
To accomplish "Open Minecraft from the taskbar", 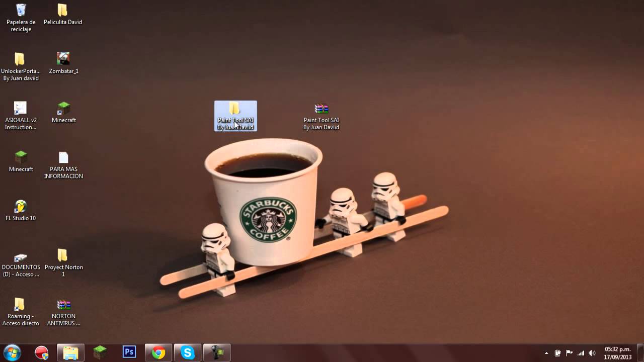I will click(x=100, y=353).
